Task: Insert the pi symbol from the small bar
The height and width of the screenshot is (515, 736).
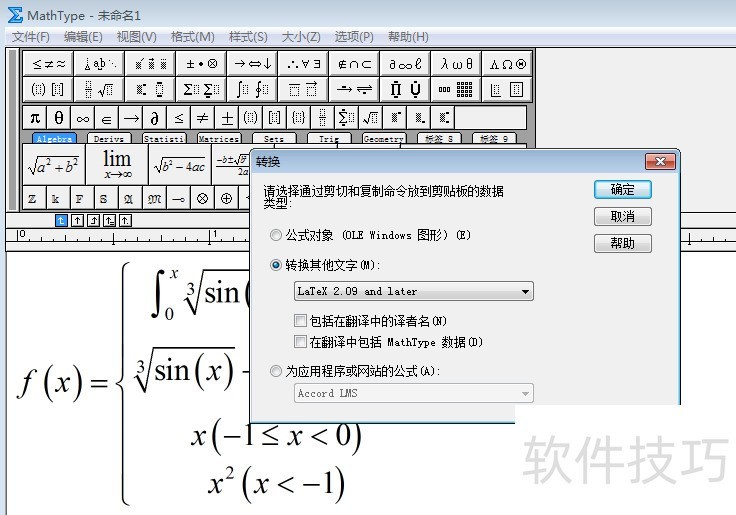Action: pos(35,118)
